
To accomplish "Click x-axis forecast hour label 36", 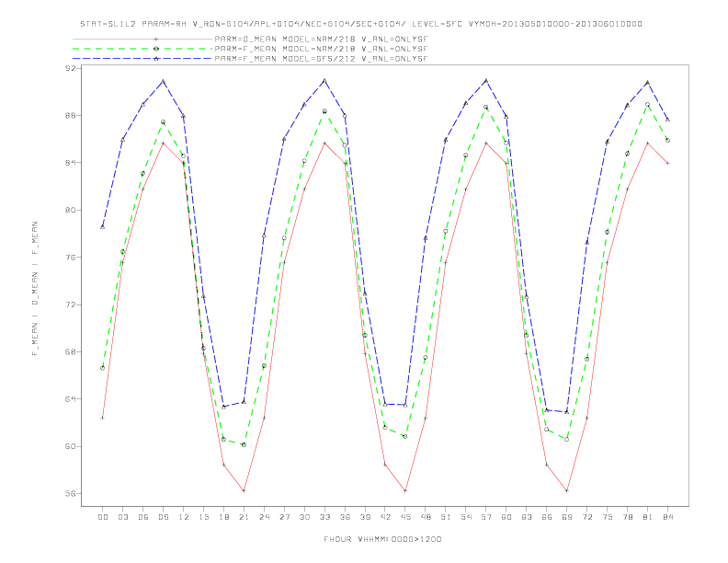I will (345, 517).
